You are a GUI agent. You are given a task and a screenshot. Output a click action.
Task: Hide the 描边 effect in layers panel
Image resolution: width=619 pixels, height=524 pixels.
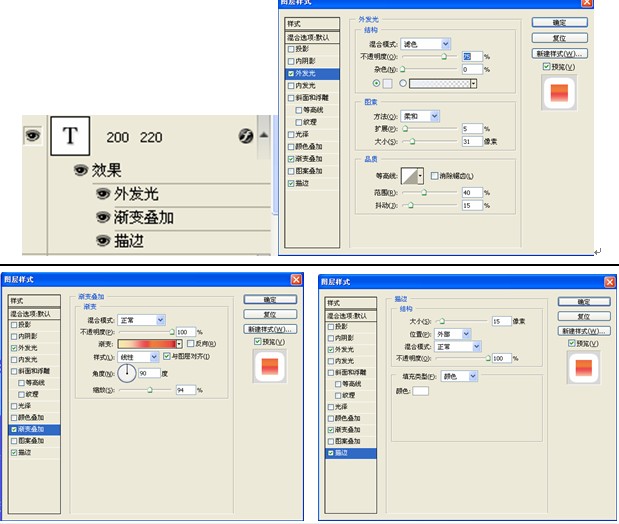102,240
